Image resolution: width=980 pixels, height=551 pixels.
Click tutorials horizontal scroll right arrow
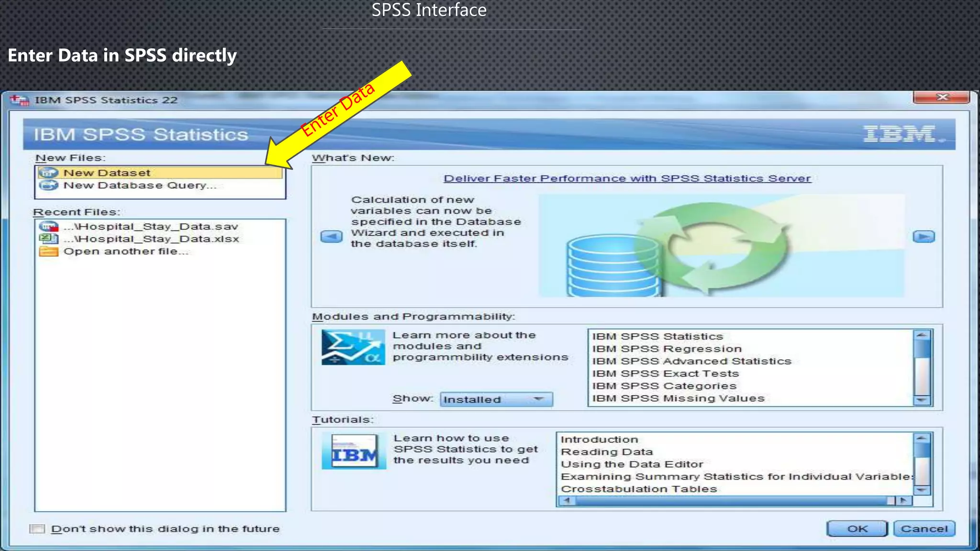point(904,501)
